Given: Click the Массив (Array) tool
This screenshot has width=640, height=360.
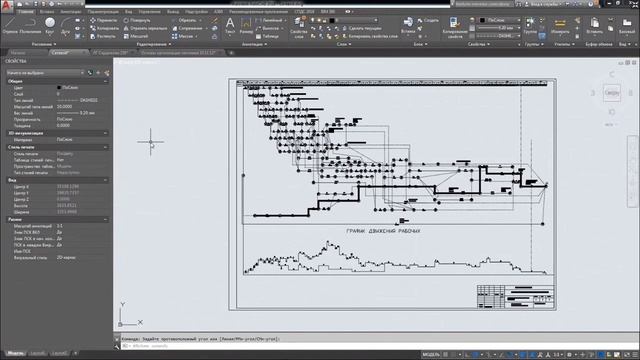Looking at the screenshot, I should point(182,36).
